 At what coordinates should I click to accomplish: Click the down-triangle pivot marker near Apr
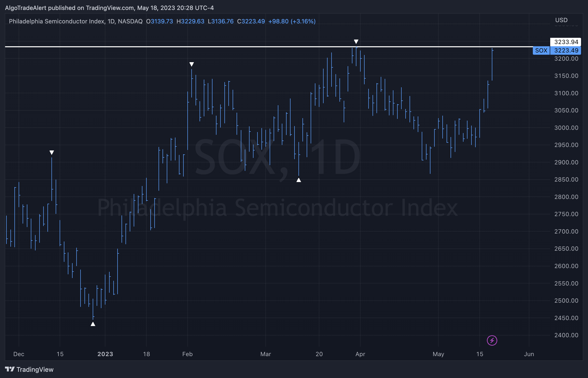point(356,42)
